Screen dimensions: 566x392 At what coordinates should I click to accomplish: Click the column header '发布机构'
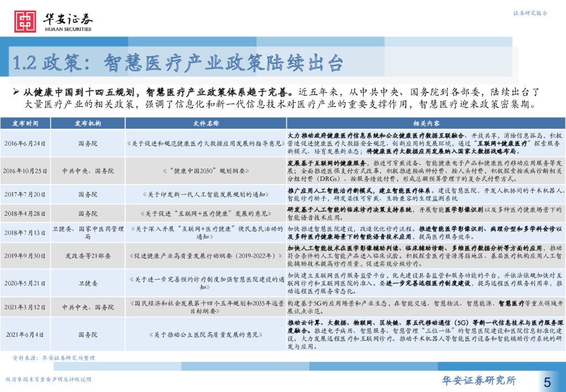pyautogui.click(x=88, y=123)
